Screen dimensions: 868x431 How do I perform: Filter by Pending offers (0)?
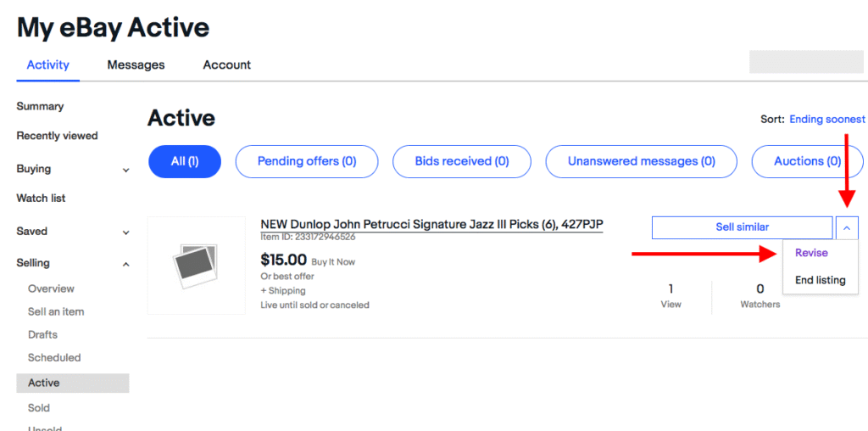pos(306,161)
